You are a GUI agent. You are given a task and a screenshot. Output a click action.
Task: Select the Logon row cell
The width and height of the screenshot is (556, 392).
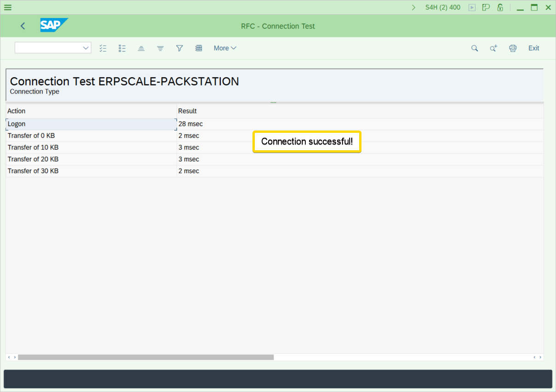click(91, 124)
